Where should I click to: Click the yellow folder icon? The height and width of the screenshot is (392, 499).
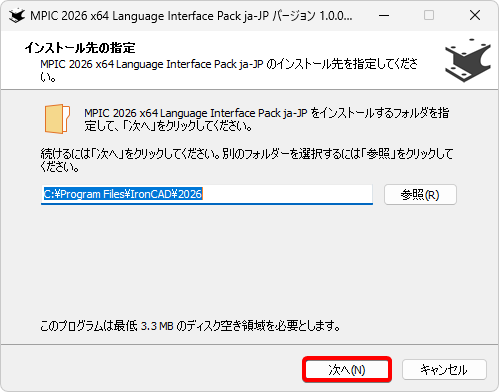pyautogui.click(x=57, y=119)
